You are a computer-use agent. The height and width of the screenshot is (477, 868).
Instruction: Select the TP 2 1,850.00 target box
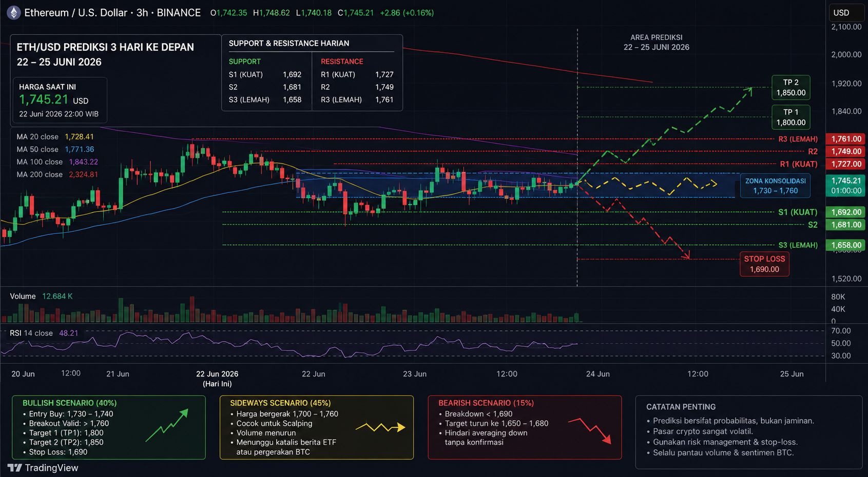(x=791, y=88)
